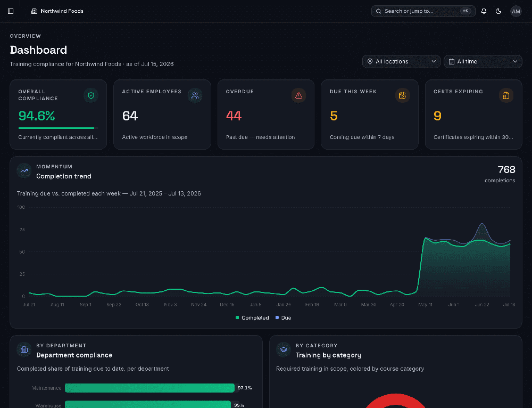Open the Active Employees 64 card
The height and width of the screenshot is (408, 532).
162,115
